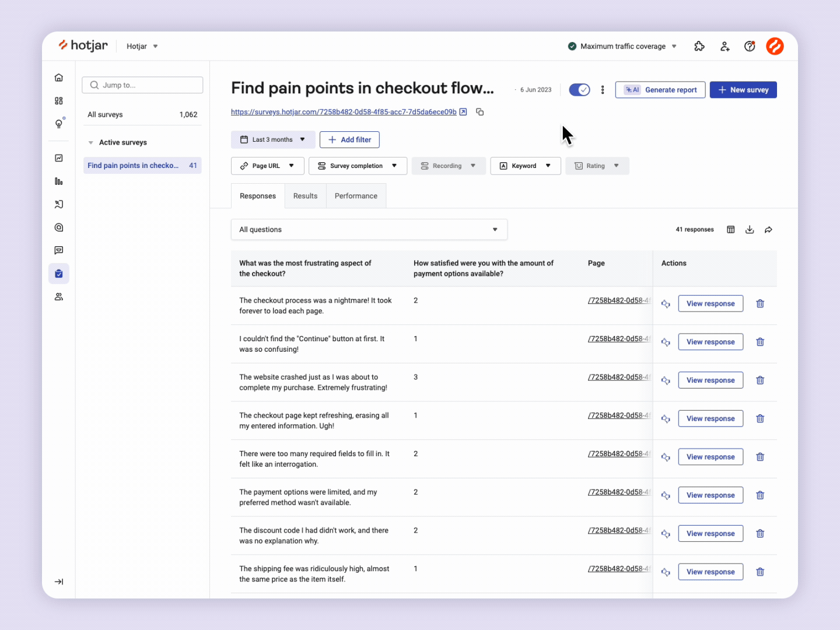Viewport: 840px width, 630px height.
Task: Open the Feedback chat icon in sidebar
Action: 59,250
